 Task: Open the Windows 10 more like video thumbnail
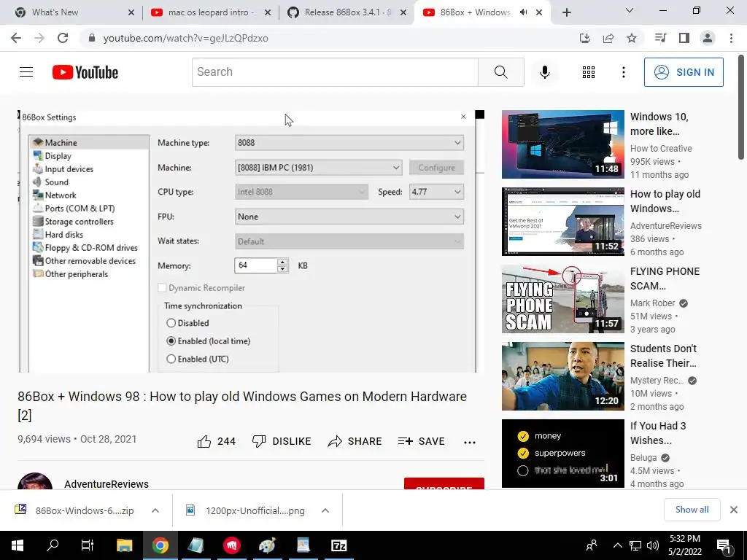click(562, 144)
